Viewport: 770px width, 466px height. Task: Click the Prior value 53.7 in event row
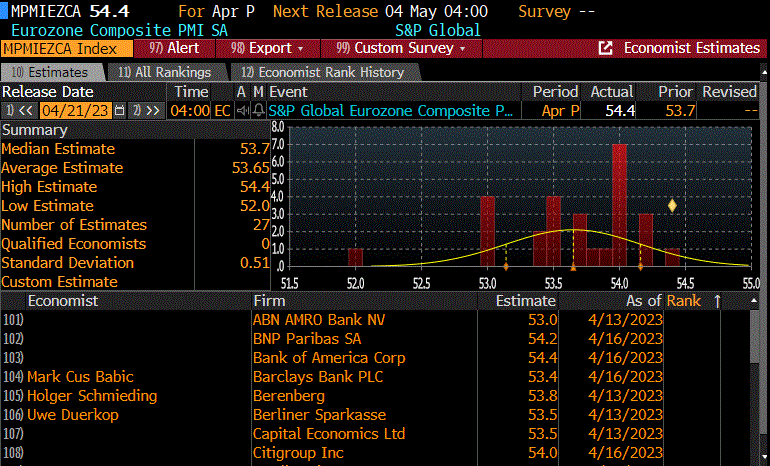[680, 111]
